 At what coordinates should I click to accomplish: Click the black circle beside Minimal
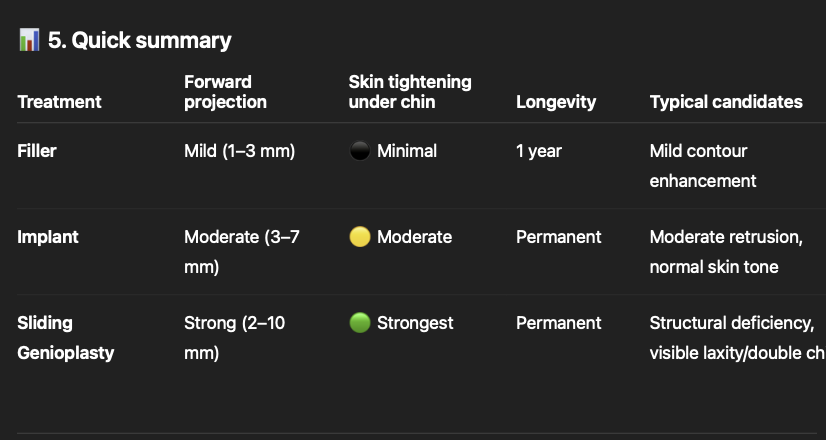[360, 151]
